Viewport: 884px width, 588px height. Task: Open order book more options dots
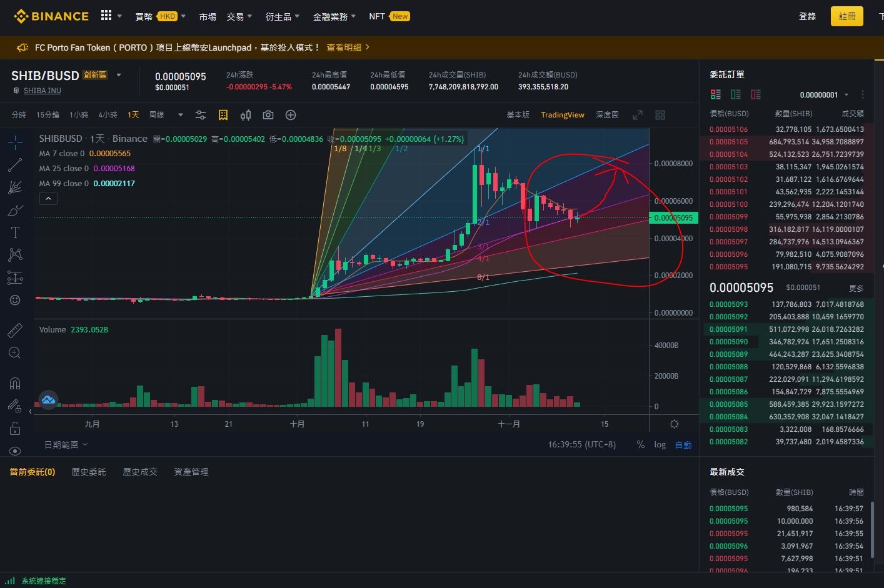(x=863, y=95)
